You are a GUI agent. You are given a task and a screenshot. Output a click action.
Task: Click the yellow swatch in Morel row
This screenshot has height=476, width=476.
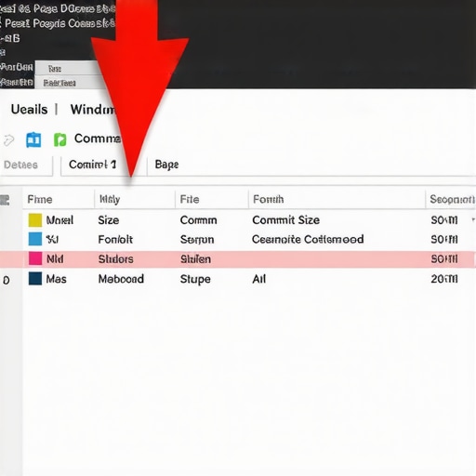[35, 220]
